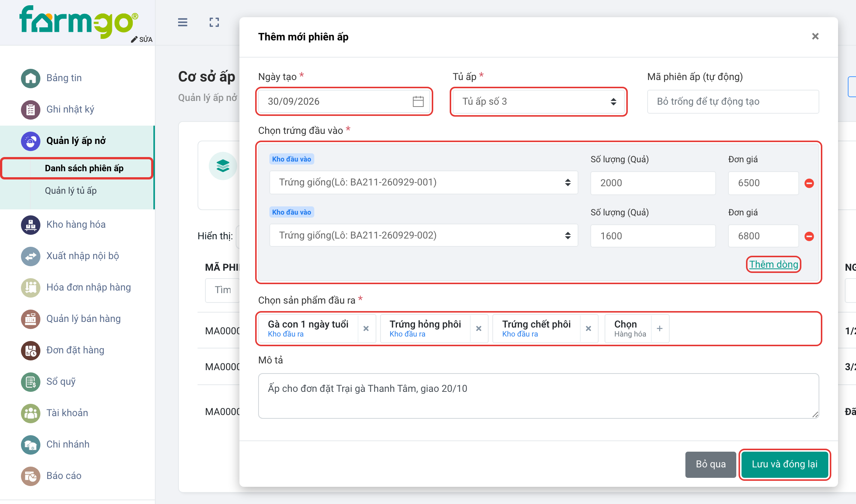The width and height of the screenshot is (856, 504).
Task: Close the Thêm mới phiên ấp dialog
Action: click(816, 36)
